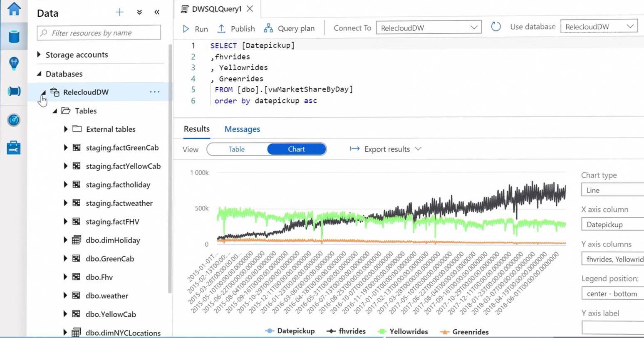Select the staging.factweather table

click(119, 203)
